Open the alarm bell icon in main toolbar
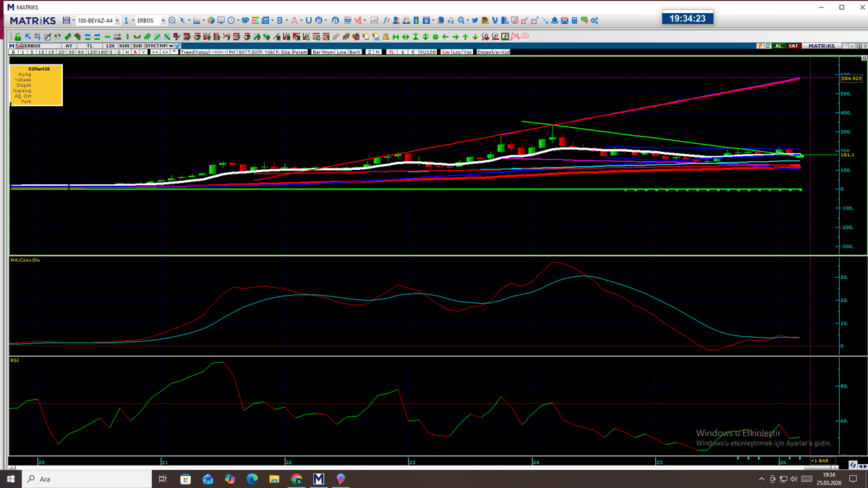 click(x=554, y=20)
